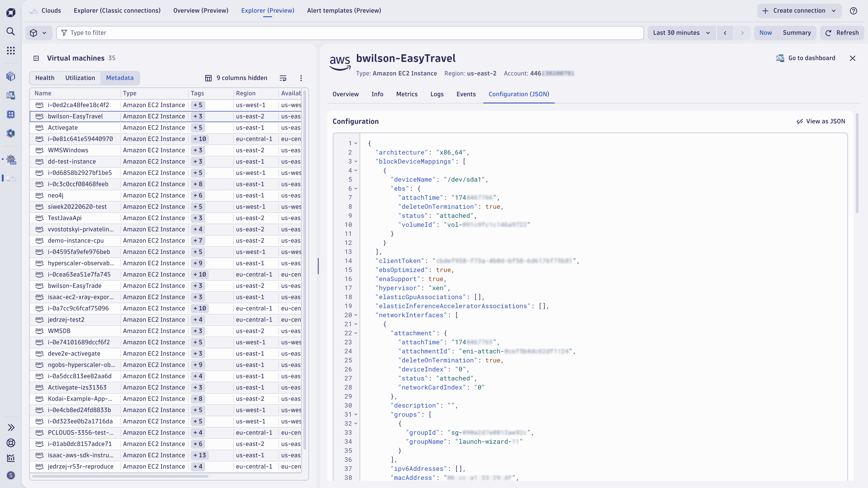This screenshot has width=868, height=488.
Task: Click the View as JSON icon
Action: (800, 122)
